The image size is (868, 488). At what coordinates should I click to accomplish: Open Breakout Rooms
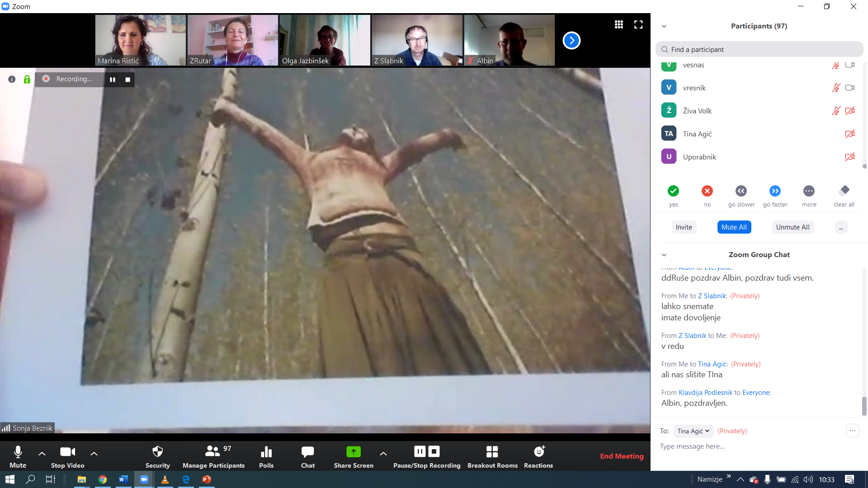(492, 456)
